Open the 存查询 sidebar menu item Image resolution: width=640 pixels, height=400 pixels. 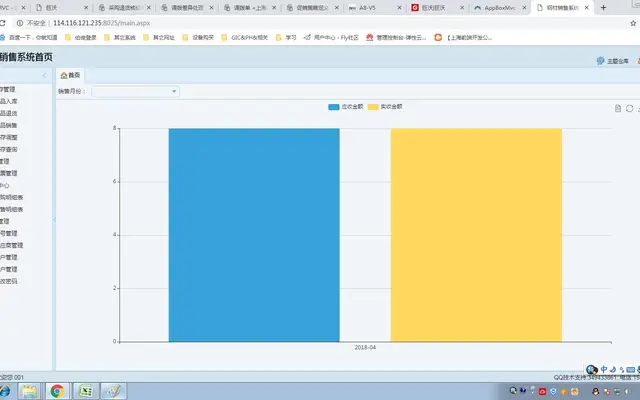pyautogui.click(x=9, y=149)
